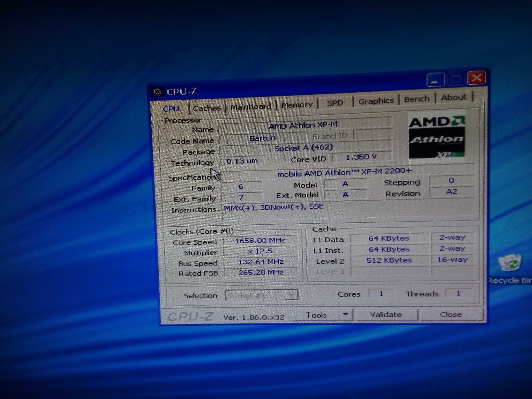532x399 pixels.
Task: Switch to the Bench tab
Action: click(417, 99)
